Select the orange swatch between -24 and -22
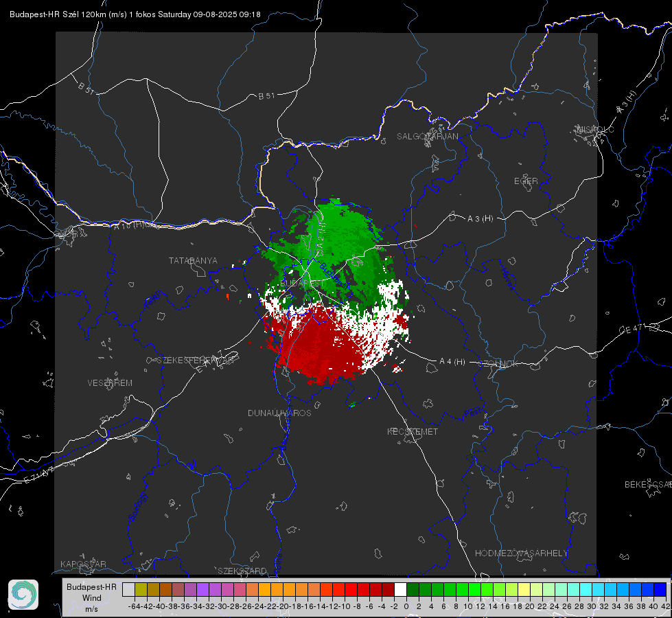The width and height of the screenshot is (672, 618). 264,589
